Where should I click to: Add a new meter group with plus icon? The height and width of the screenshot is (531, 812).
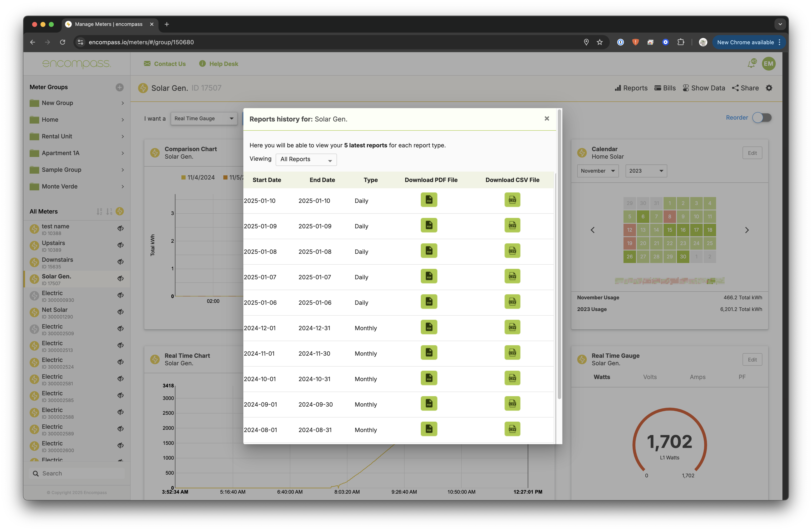tap(119, 87)
